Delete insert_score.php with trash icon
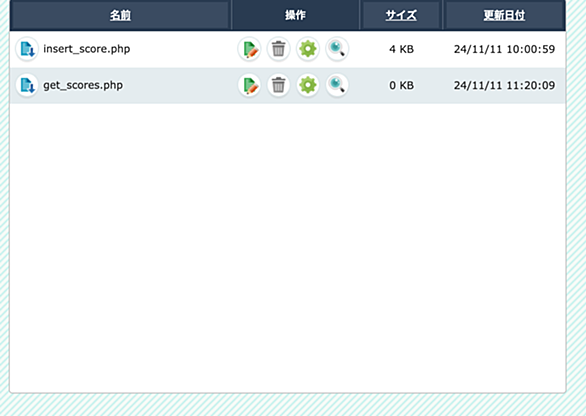This screenshot has height=416, width=586. (x=278, y=49)
